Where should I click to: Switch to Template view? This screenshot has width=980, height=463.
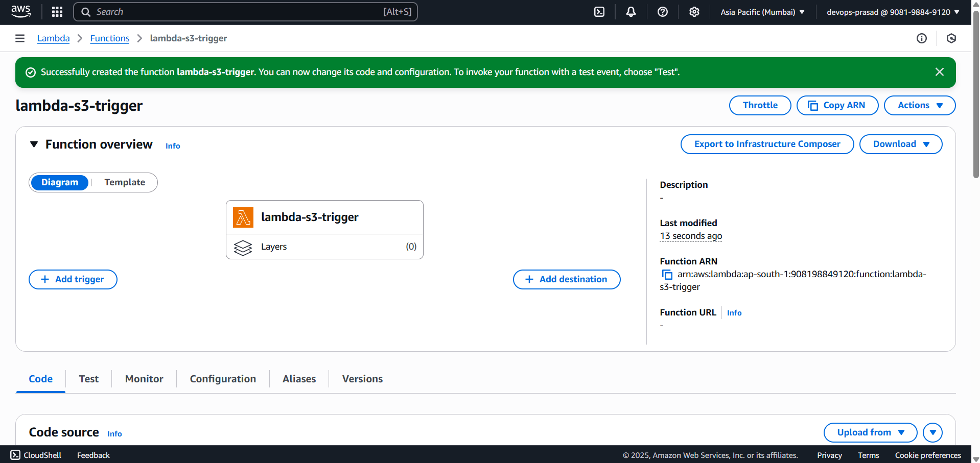click(124, 182)
